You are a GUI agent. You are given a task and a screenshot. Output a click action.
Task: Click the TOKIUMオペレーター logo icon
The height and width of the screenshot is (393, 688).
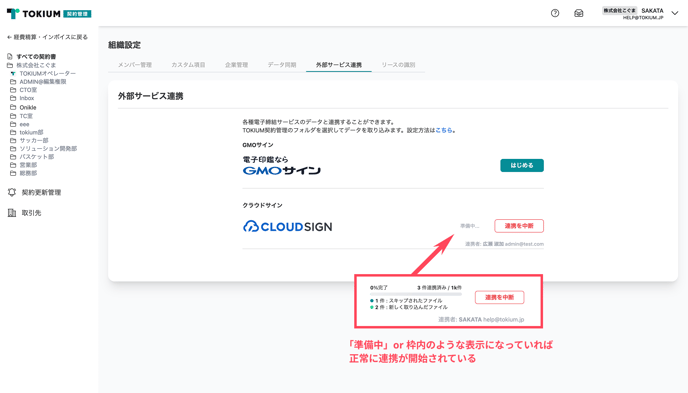click(x=13, y=73)
